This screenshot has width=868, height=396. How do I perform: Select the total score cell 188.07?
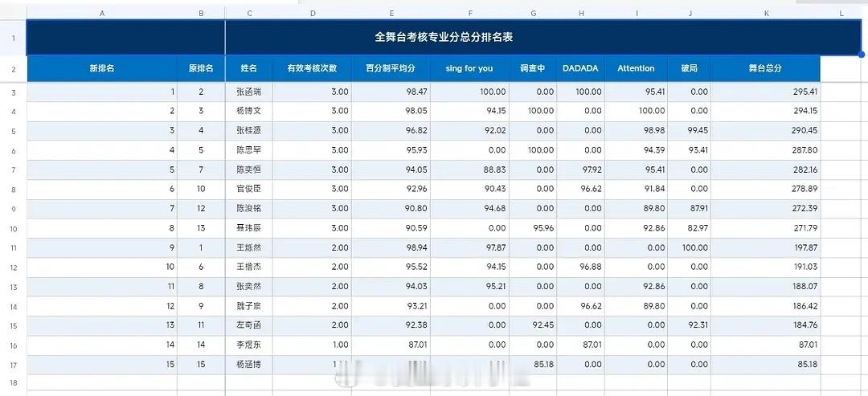(766, 287)
